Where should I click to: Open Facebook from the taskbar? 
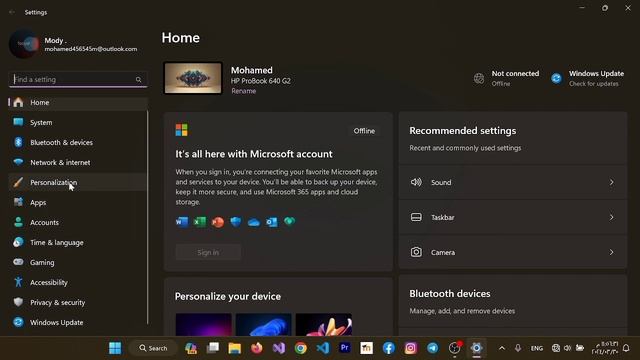click(389, 348)
